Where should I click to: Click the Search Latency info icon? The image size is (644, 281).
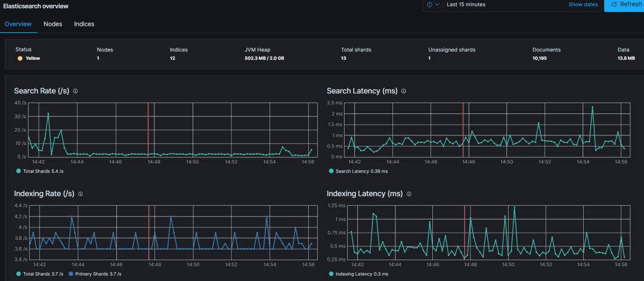pos(404,91)
